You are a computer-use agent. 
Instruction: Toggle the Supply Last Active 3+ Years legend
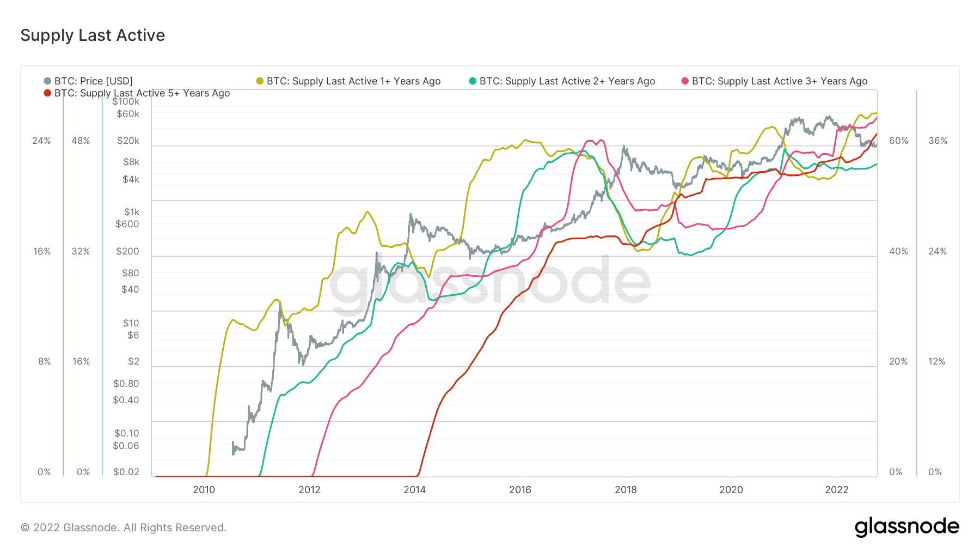pos(779,81)
